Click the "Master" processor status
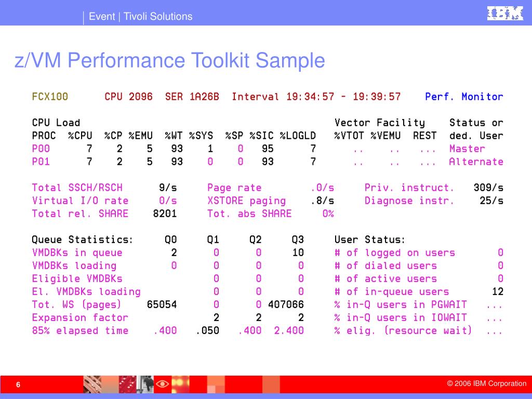 tap(467, 149)
